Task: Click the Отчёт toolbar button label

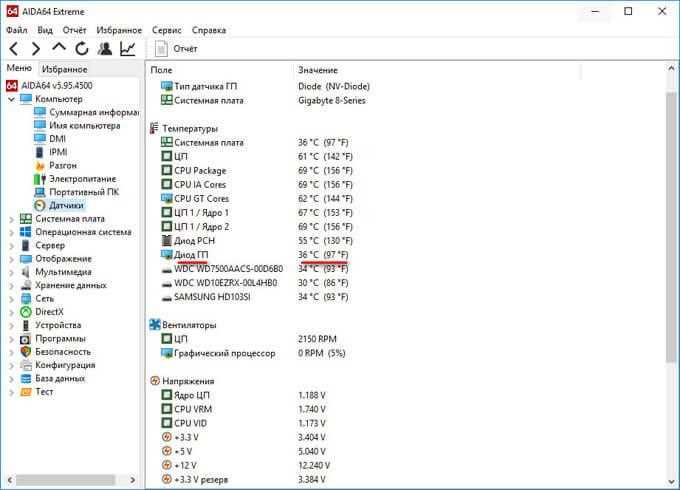Action: tap(185, 49)
